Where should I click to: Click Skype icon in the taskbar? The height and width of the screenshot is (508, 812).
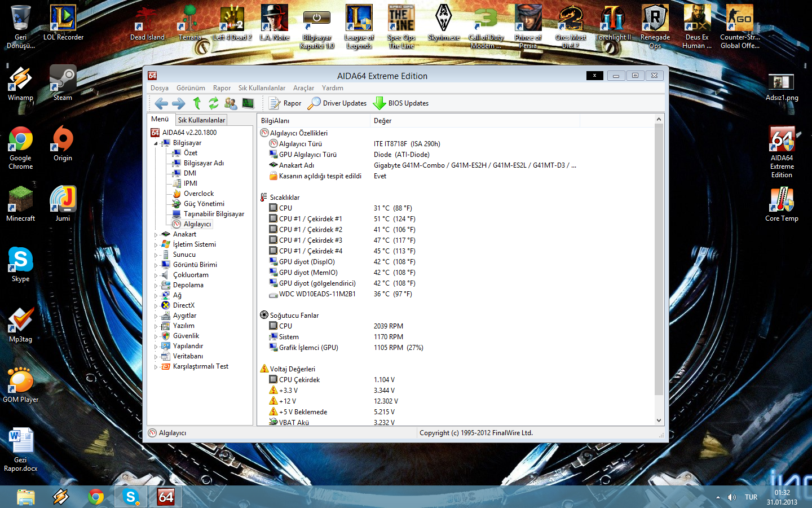pyautogui.click(x=131, y=497)
